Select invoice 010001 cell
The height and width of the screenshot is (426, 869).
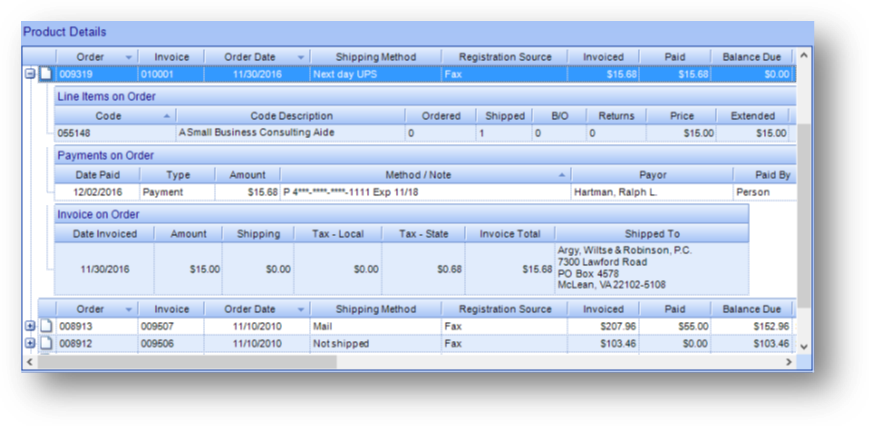pyautogui.click(x=171, y=74)
